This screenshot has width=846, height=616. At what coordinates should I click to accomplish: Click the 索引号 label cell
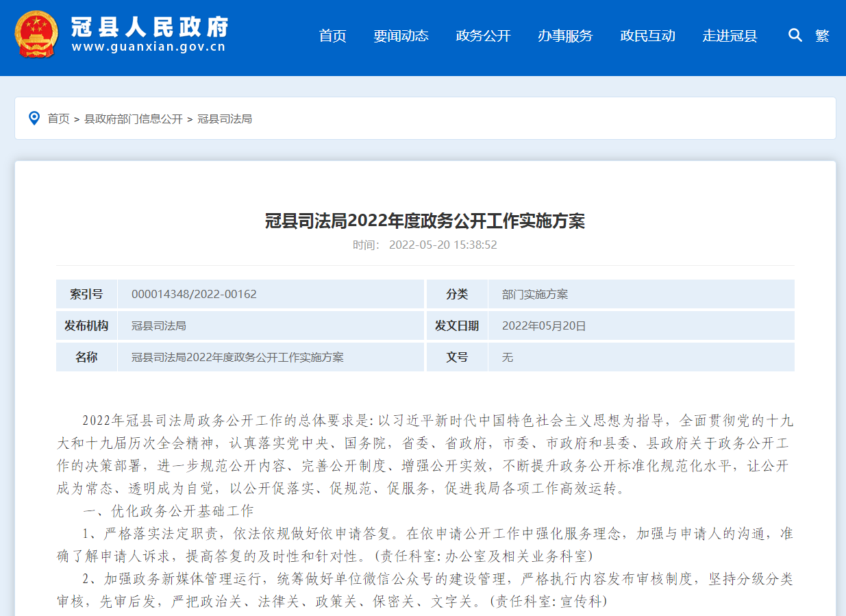coord(86,294)
